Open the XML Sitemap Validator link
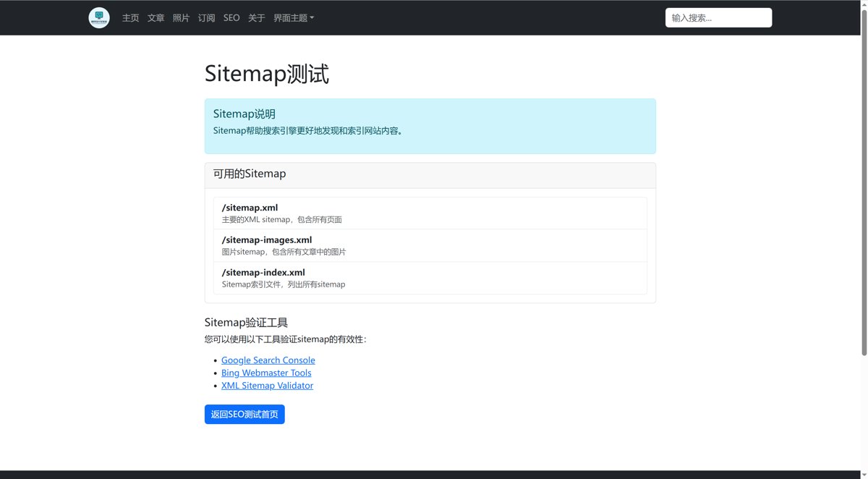 pyautogui.click(x=267, y=386)
